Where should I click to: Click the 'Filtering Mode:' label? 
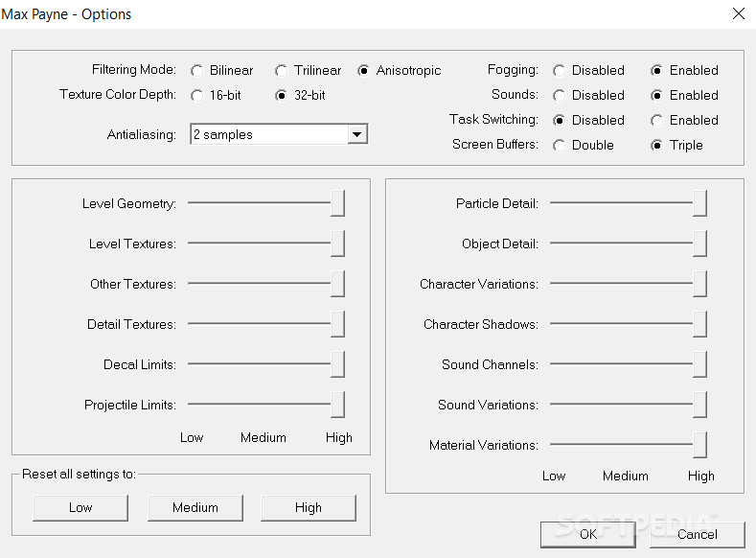(134, 69)
